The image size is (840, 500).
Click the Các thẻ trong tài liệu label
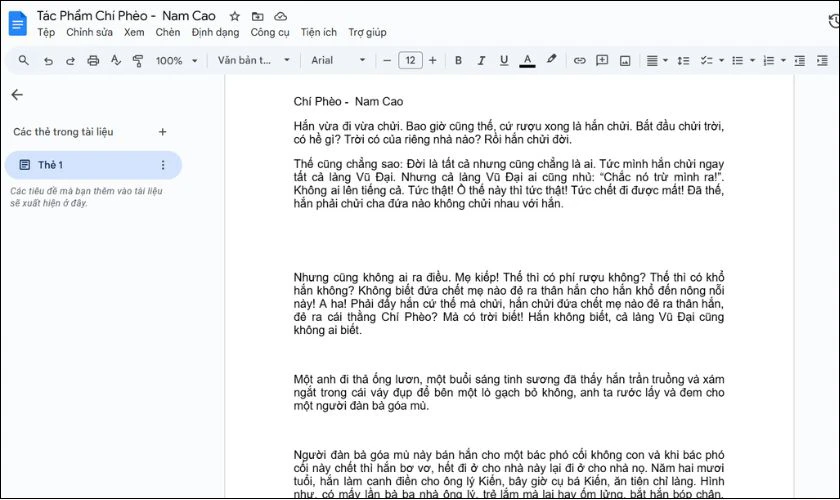point(63,132)
